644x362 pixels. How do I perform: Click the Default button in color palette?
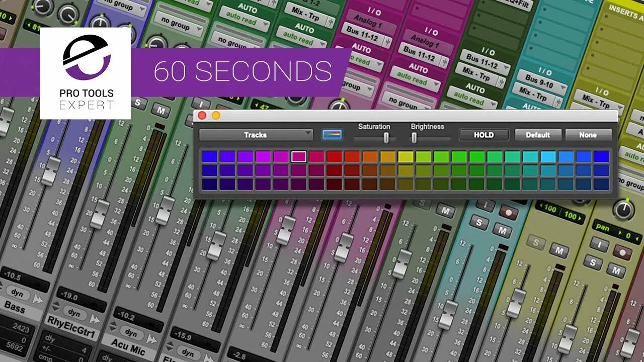tap(538, 135)
